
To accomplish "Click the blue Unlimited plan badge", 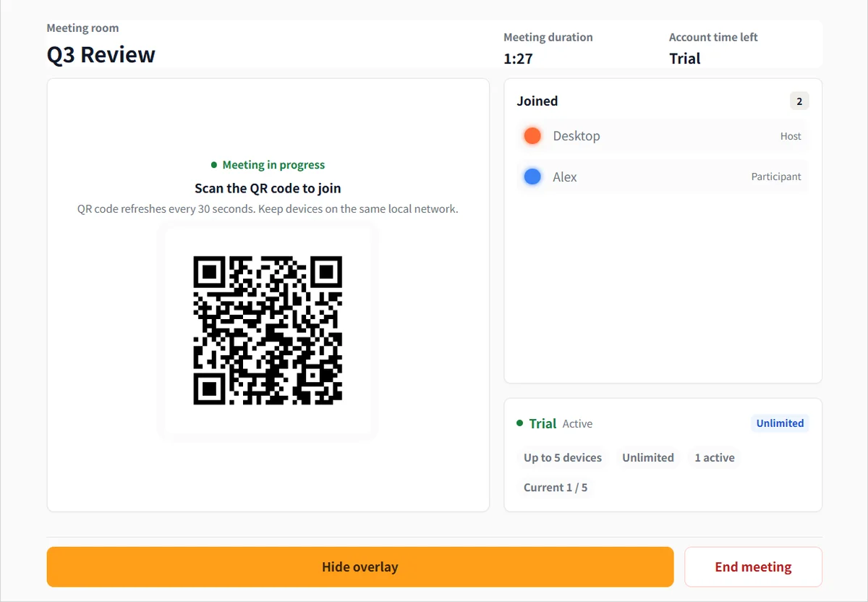I will tap(780, 423).
